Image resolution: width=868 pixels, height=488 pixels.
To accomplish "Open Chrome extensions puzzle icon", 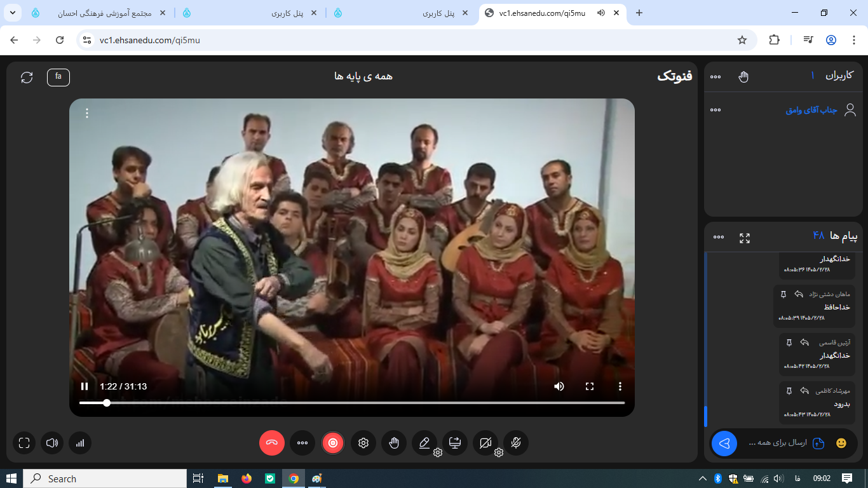I will point(774,40).
